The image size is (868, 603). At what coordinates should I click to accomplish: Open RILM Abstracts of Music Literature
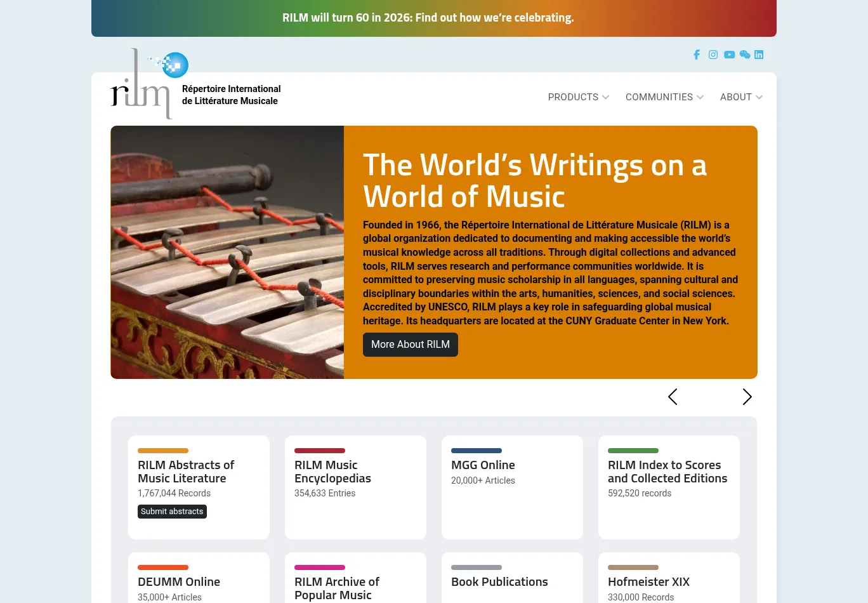(186, 472)
